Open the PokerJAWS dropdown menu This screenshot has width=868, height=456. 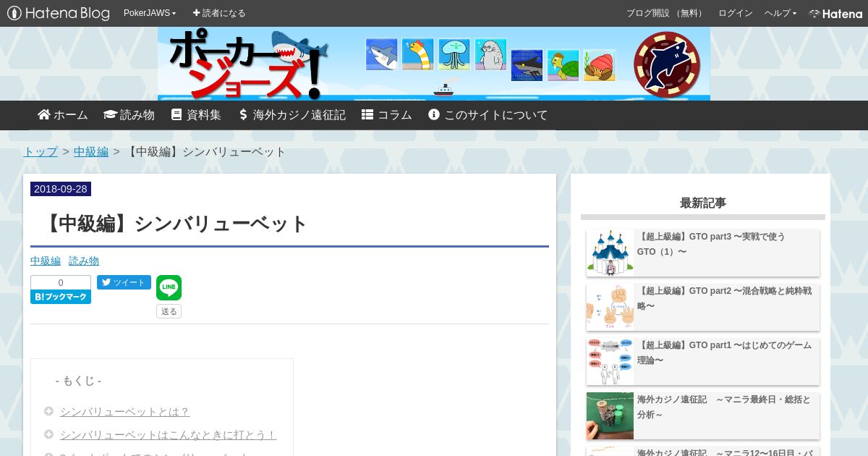150,13
